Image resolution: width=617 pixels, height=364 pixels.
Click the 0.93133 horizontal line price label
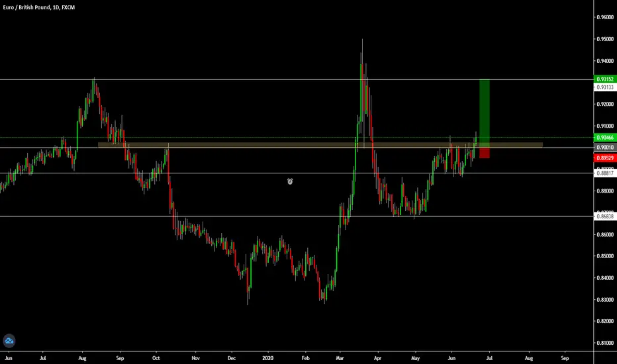pos(605,87)
